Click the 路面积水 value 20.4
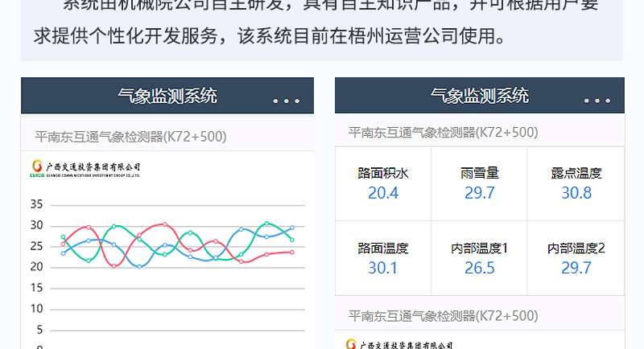644x349 pixels. 383,193
